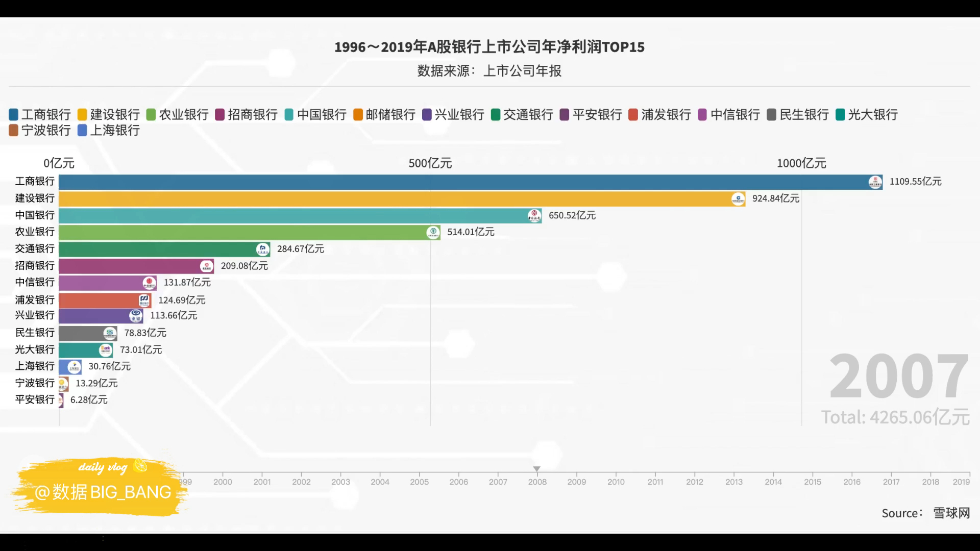Toggle 宁波银行 in the legend

pos(40,130)
